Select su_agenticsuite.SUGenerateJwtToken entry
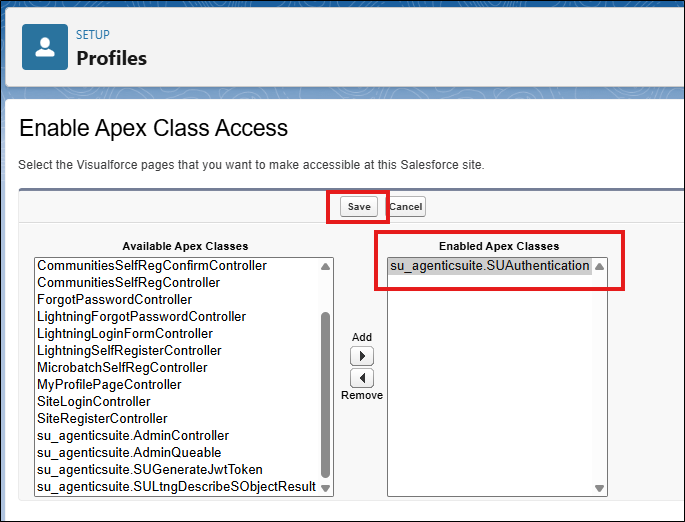The width and height of the screenshot is (685, 522). click(150, 470)
